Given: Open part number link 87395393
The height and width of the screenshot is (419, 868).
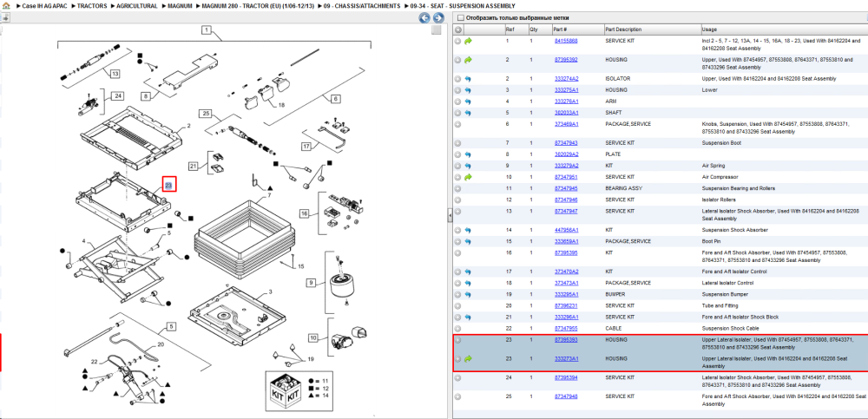Looking at the screenshot, I should tap(566, 340).
